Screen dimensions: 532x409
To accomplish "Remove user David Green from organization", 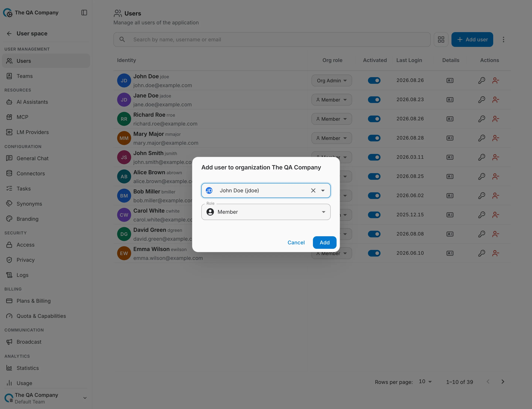I will (x=495, y=234).
